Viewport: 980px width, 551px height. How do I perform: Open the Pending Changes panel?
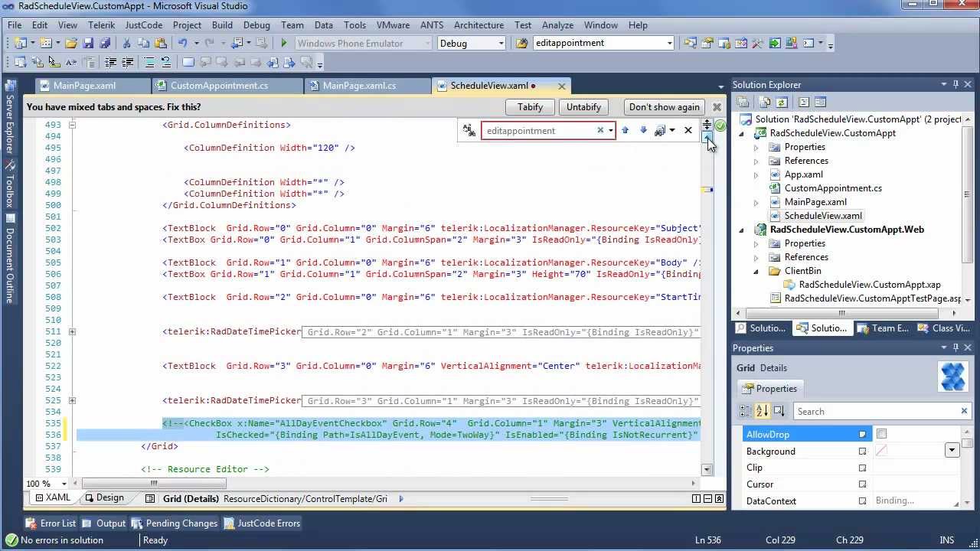pyautogui.click(x=174, y=523)
